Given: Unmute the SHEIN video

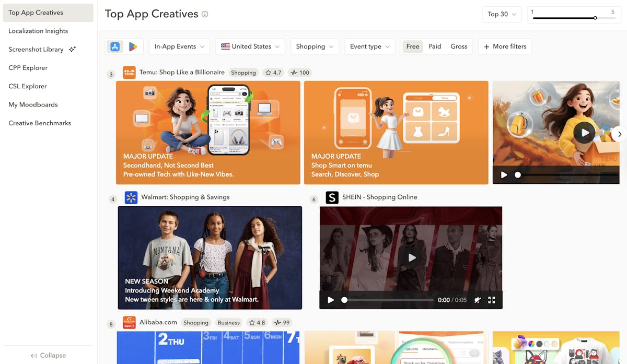Looking at the screenshot, I should [x=477, y=300].
